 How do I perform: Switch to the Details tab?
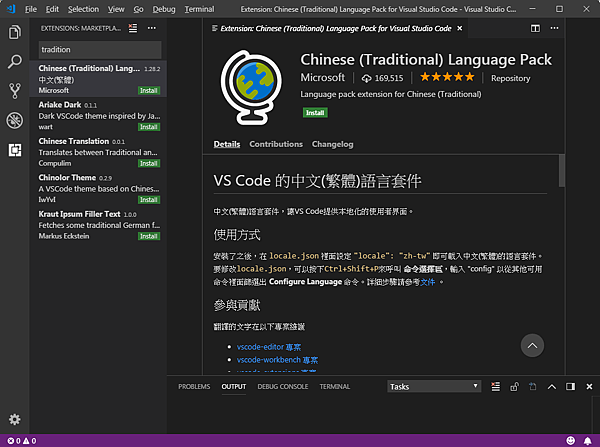click(x=227, y=144)
